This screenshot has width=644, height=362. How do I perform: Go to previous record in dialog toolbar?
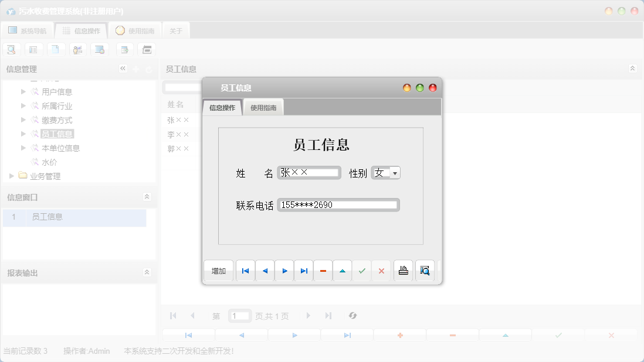[265, 271]
